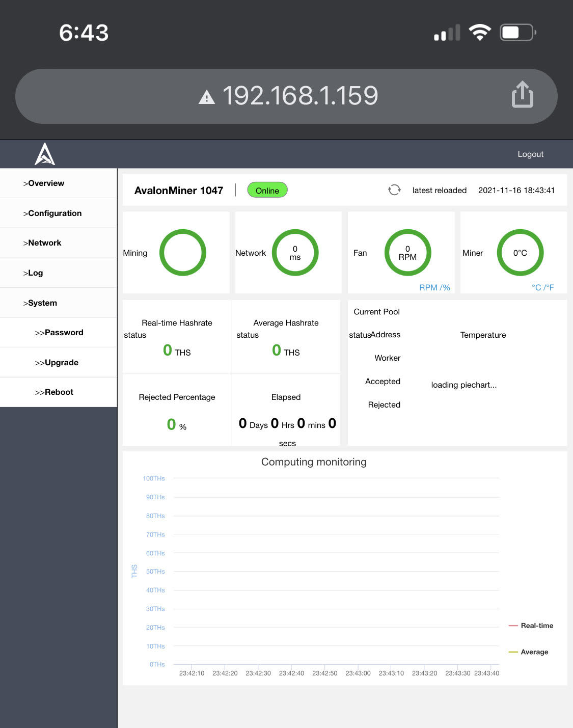
Task: Click the 23:43:40 time axis label
Action: pyautogui.click(x=486, y=673)
